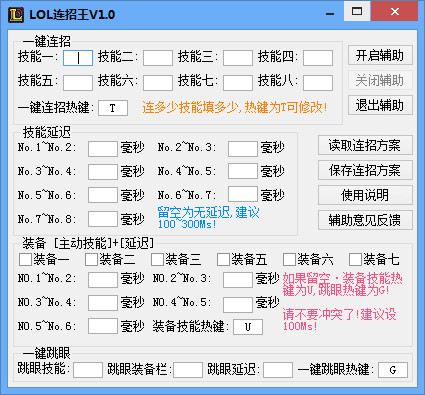This screenshot has width=425, height=395.
Task: Click equipment delay NO.1~No.2 field
Action: 103,280
